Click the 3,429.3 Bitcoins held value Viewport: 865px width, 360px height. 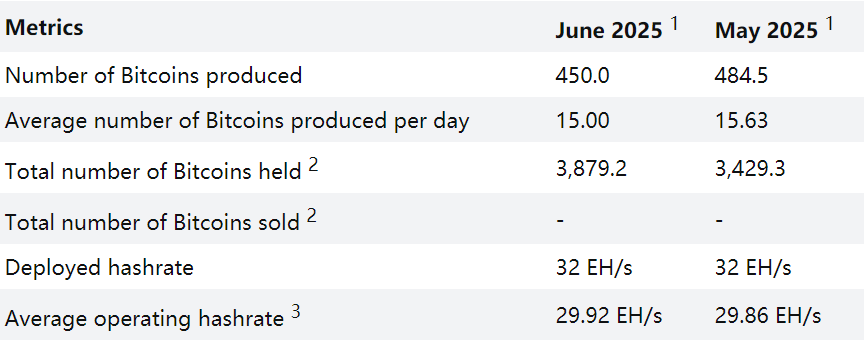[750, 169]
